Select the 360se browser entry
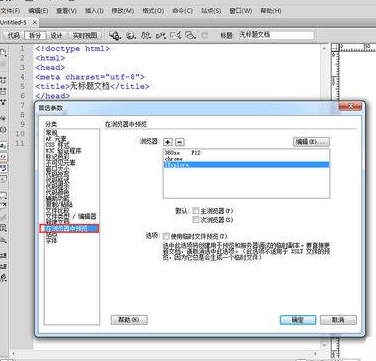The image size is (376, 361). [x=246, y=153]
